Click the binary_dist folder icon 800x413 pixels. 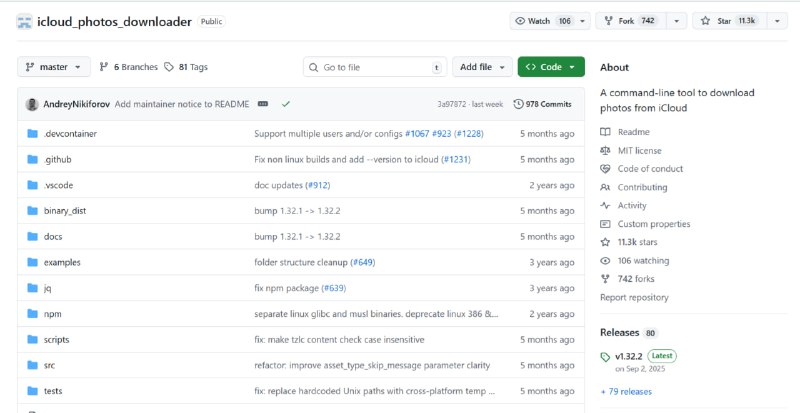pyautogui.click(x=33, y=211)
